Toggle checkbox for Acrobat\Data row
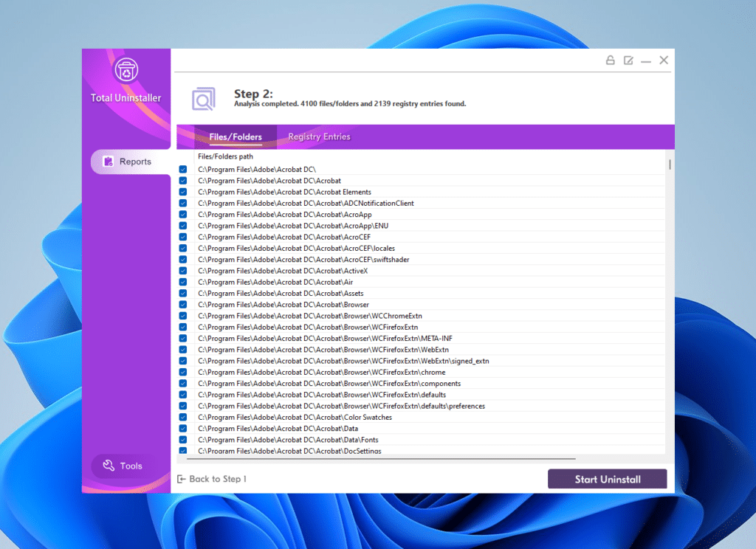The image size is (756, 549). pos(183,429)
